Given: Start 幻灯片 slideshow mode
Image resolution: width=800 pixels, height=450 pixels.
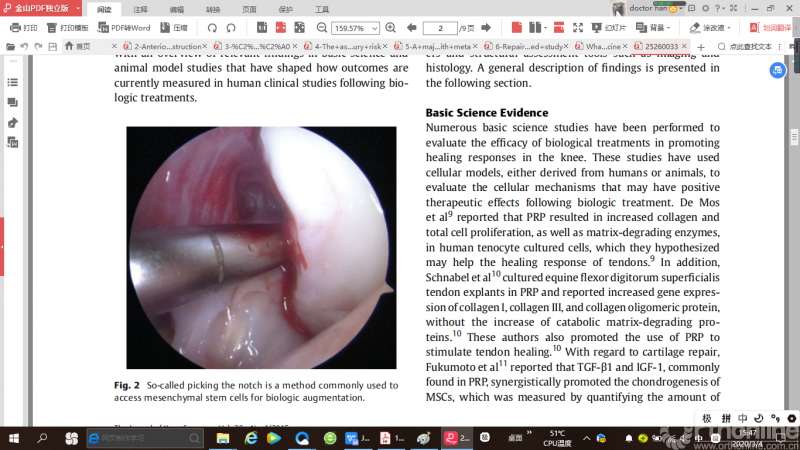Looking at the screenshot, I should (x=612, y=28).
